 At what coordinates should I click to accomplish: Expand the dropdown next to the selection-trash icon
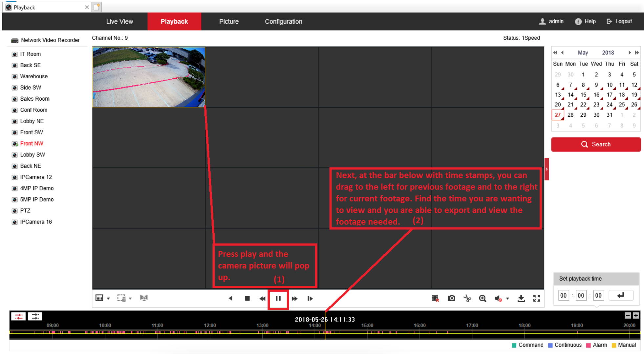point(130,299)
